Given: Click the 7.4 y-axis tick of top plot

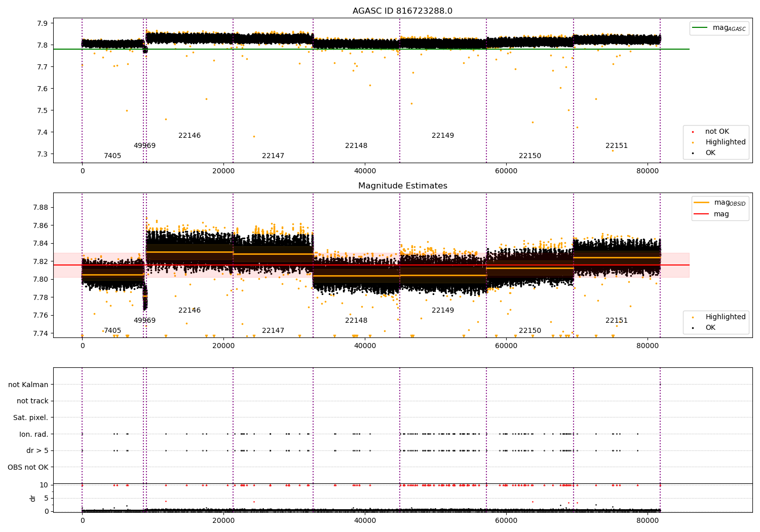Looking at the screenshot, I should tap(43, 132).
